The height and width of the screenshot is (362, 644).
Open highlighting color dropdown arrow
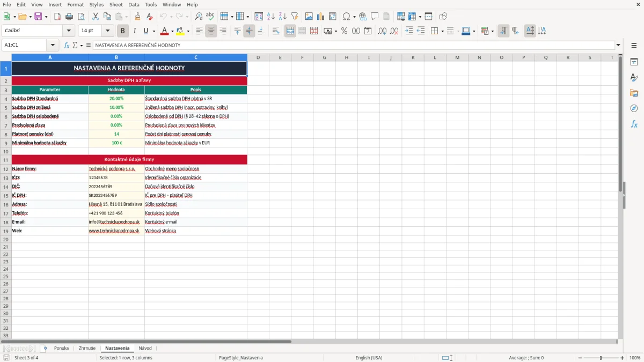(188, 31)
